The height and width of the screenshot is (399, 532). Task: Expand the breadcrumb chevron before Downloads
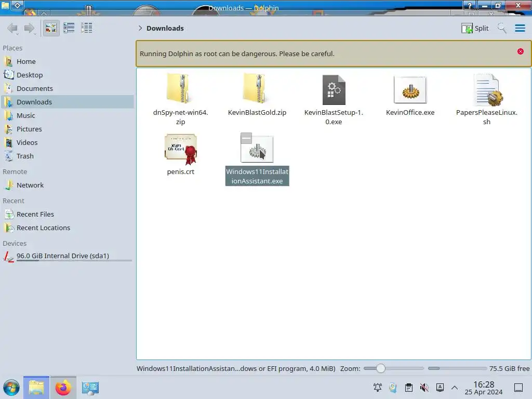click(x=140, y=28)
